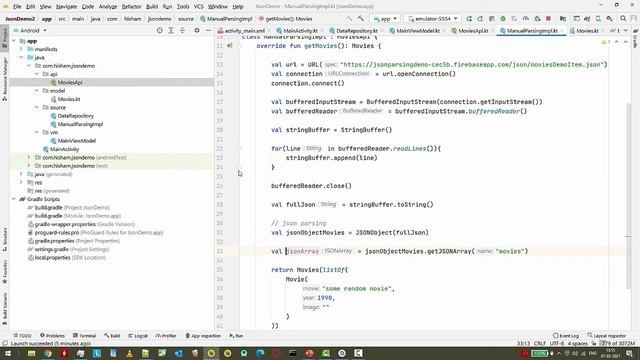
Task: Open the Event Log panel
Action: tap(566, 336)
